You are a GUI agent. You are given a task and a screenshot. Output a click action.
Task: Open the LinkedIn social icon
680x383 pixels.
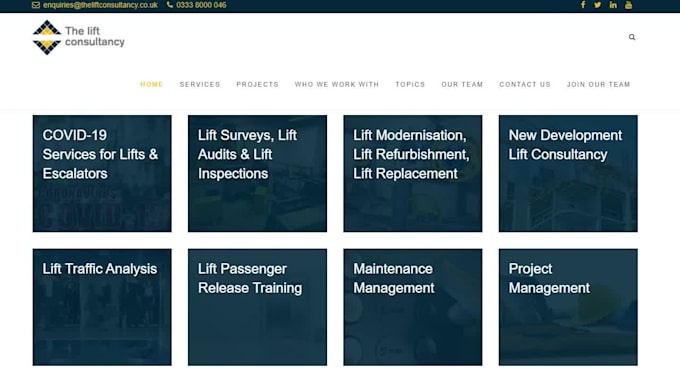(613, 5)
